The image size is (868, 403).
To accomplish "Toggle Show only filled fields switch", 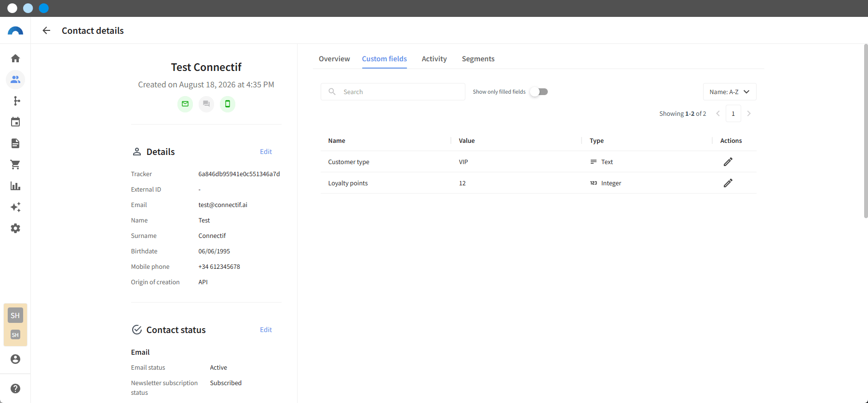I will click(539, 92).
